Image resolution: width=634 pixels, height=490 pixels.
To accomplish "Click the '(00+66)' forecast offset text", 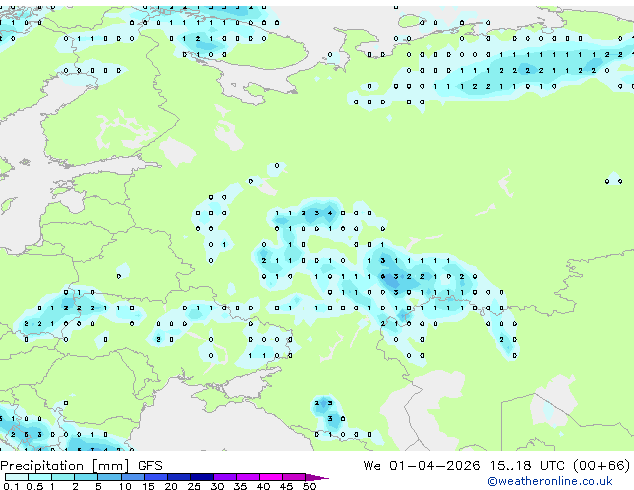I will 601,466.
